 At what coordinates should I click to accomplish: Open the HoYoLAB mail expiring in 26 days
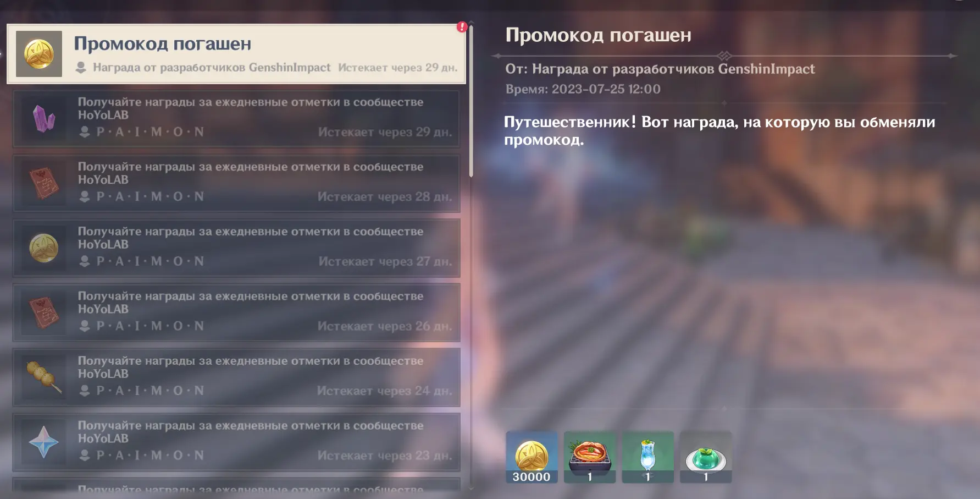[236, 312]
